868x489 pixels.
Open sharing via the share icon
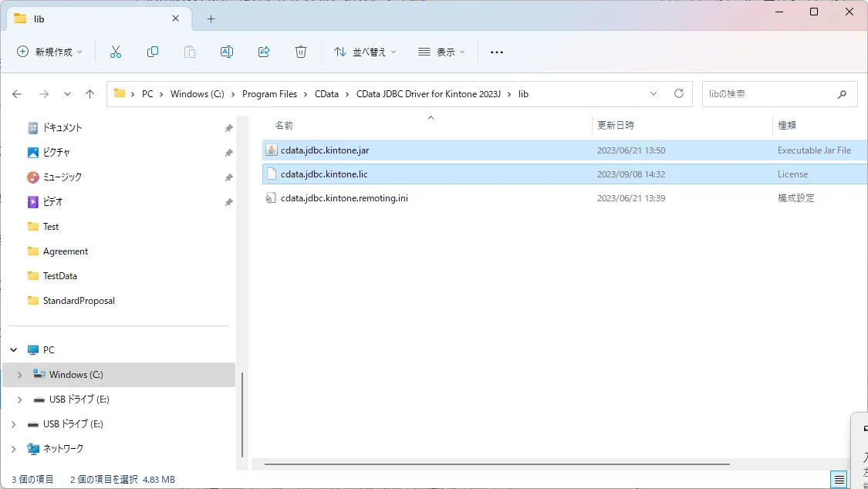click(264, 52)
